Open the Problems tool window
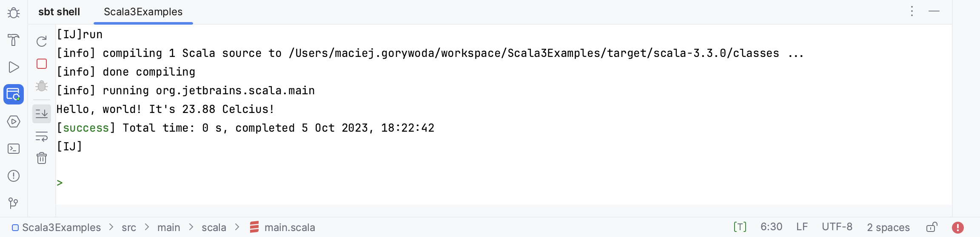 (14, 176)
